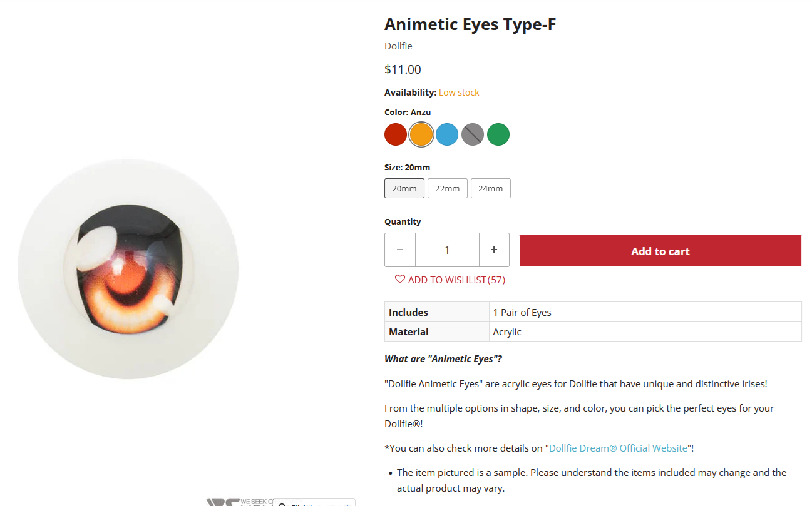
Task: Select the 20mm size option
Action: click(x=404, y=188)
